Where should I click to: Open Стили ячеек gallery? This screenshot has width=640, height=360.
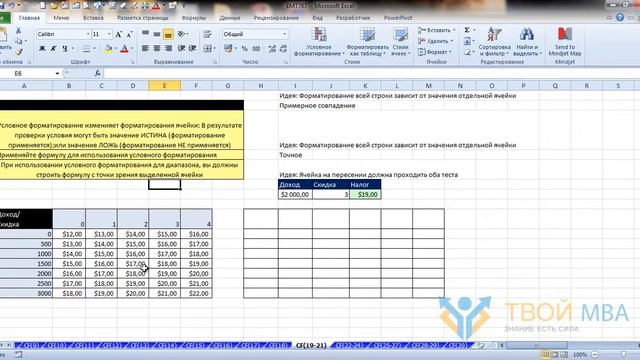(400, 42)
